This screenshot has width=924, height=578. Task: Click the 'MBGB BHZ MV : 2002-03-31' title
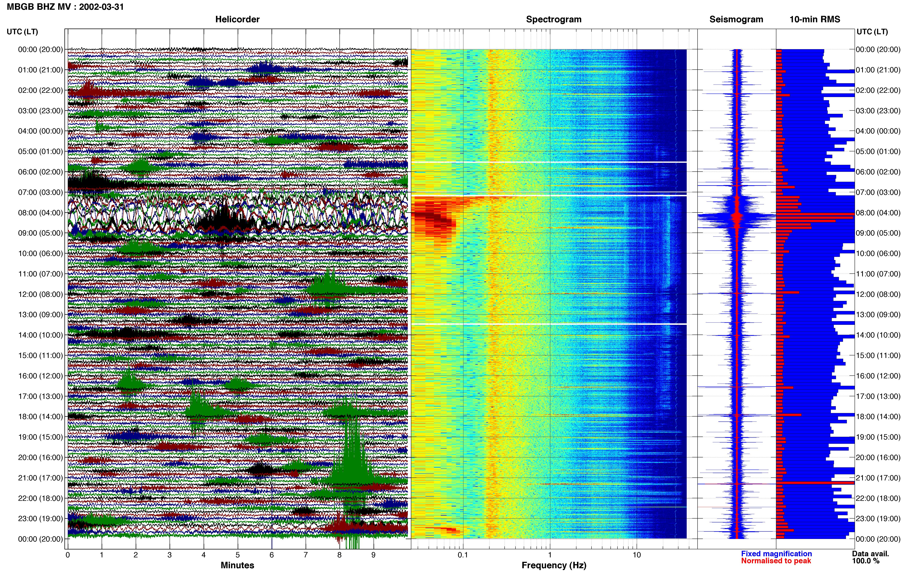point(65,7)
